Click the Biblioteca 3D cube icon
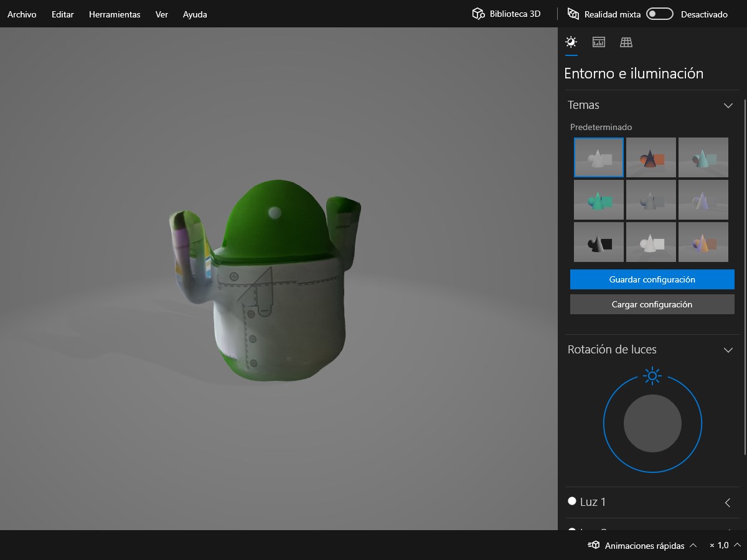 (x=478, y=14)
